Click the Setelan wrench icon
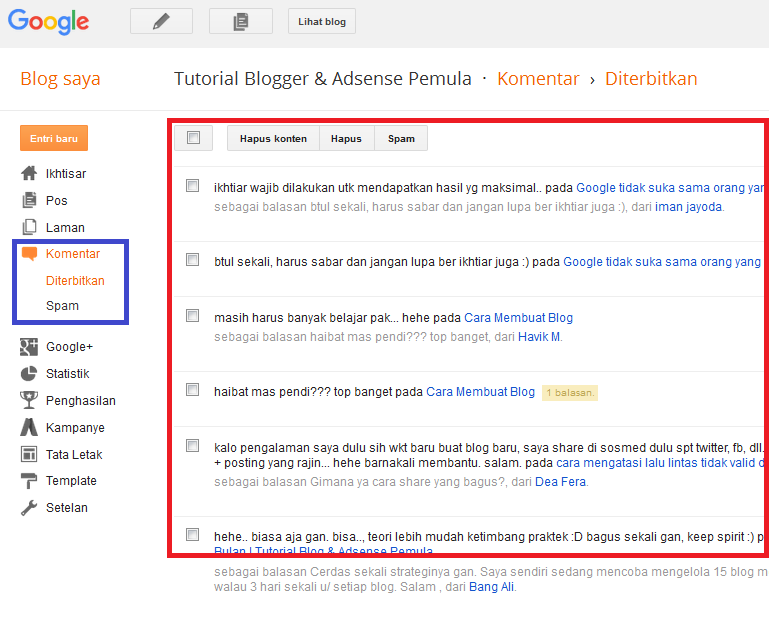769x619 pixels. (x=29, y=508)
